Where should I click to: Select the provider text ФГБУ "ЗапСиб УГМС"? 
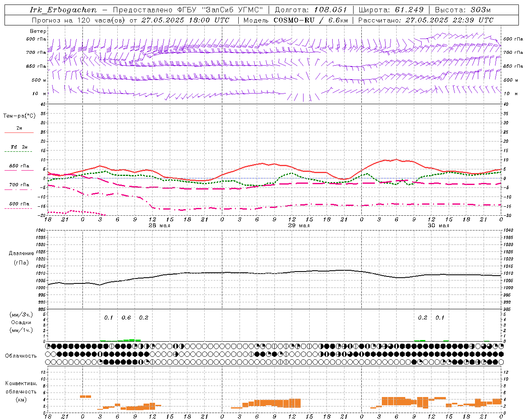coord(221,10)
